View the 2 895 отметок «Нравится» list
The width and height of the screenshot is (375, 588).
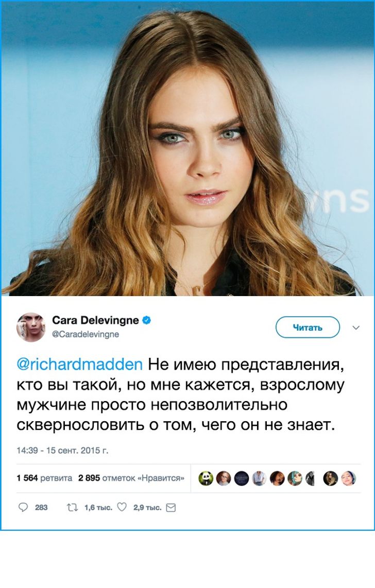click(x=131, y=478)
